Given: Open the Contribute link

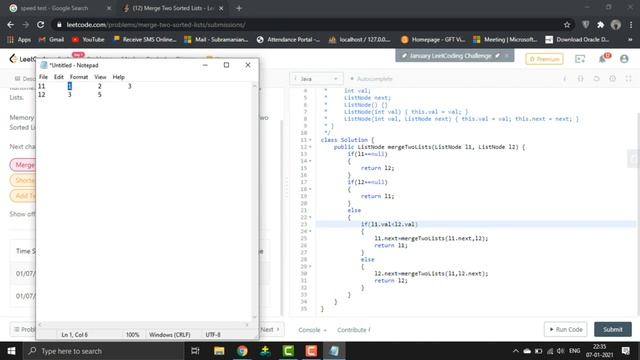Looking at the screenshot, I should [x=353, y=330].
